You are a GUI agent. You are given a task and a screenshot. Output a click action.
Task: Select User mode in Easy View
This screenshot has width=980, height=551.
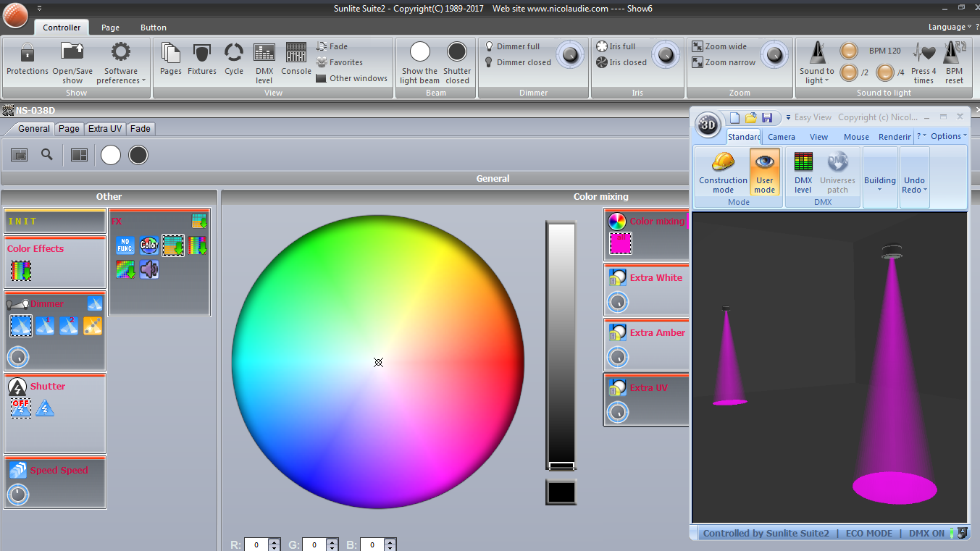(x=765, y=172)
